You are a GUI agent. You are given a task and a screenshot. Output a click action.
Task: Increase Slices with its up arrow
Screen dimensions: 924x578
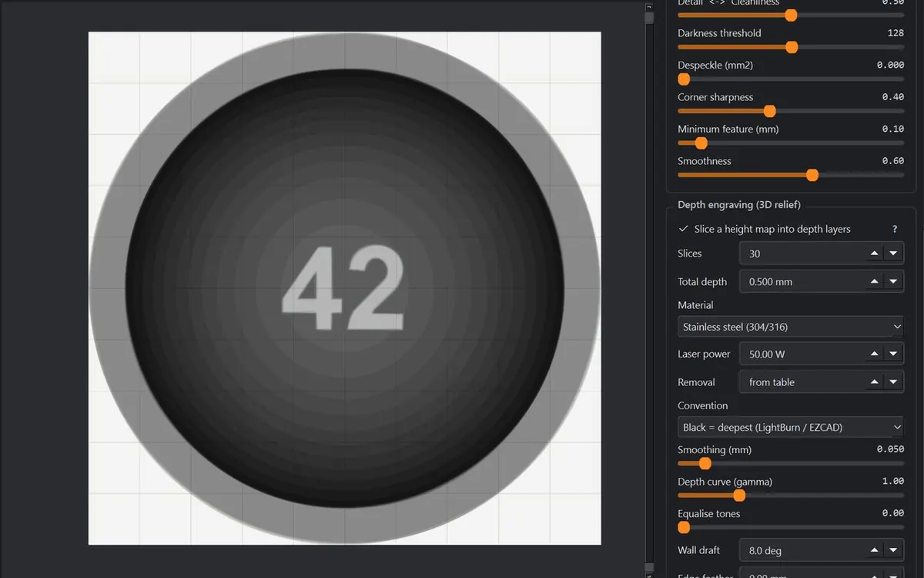tap(875, 254)
